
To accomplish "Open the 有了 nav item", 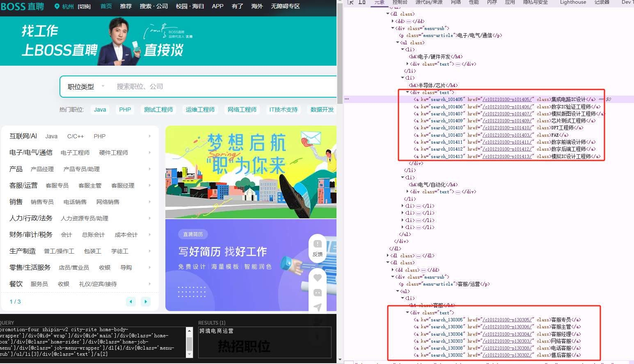I will pyautogui.click(x=238, y=7).
